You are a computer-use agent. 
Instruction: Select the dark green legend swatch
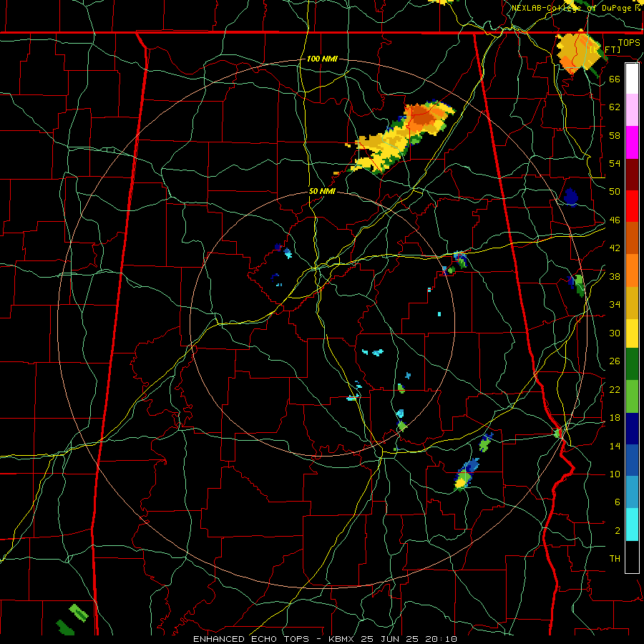coord(632,364)
